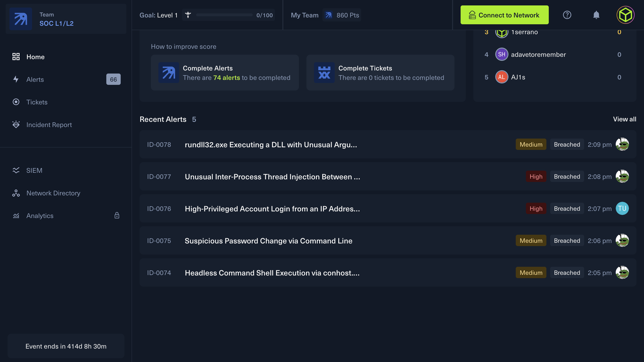Click the star icon beside Goal Level 1

point(188,15)
